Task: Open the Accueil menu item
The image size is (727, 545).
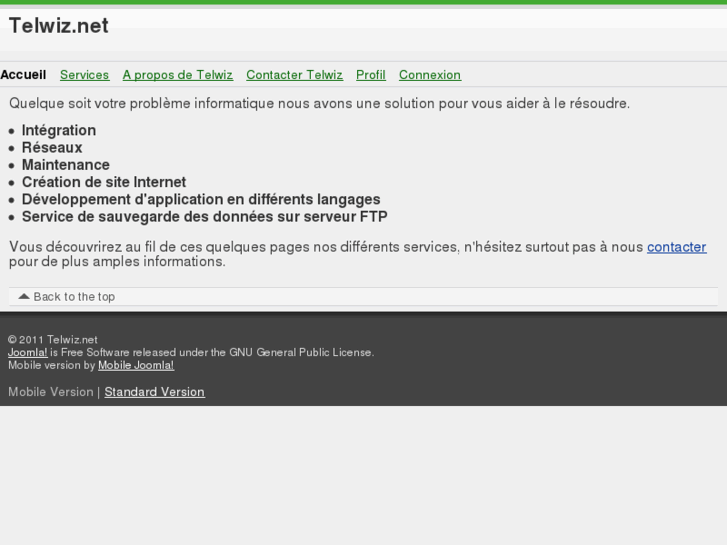Action: [x=23, y=75]
